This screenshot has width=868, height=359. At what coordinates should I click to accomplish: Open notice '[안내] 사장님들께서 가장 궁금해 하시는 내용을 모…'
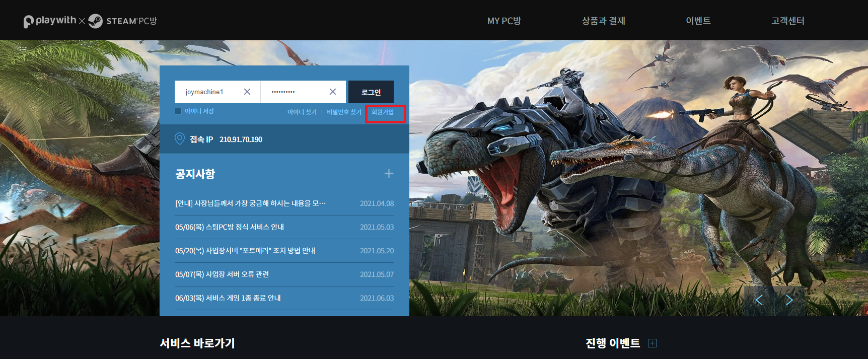pos(250,203)
